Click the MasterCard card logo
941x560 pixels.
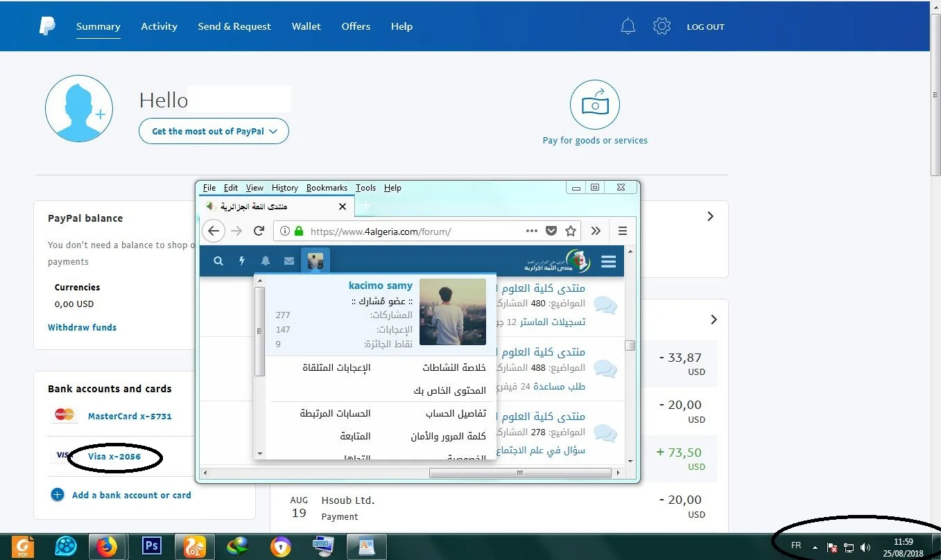(64, 414)
